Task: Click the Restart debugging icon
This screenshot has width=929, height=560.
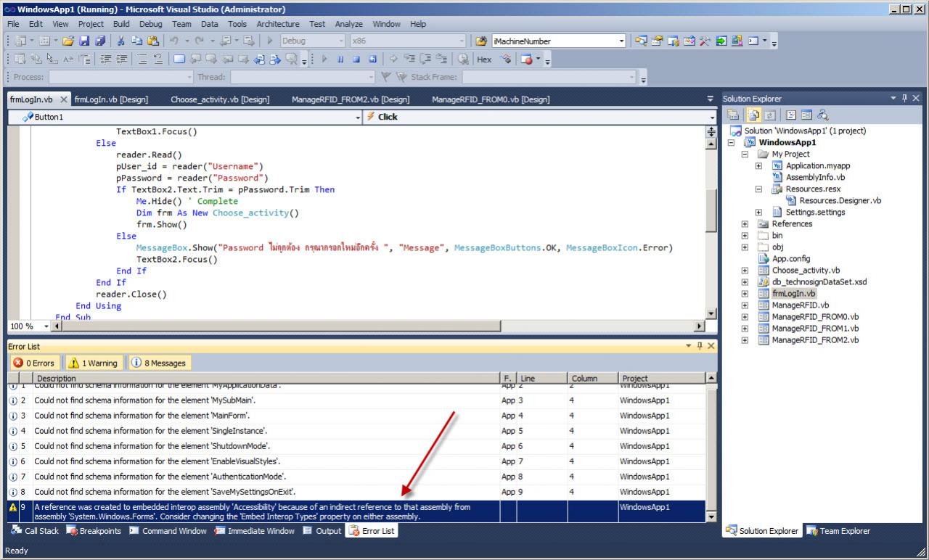Action: click(373, 59)
